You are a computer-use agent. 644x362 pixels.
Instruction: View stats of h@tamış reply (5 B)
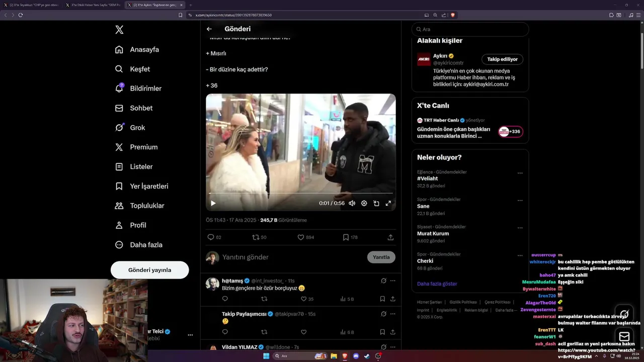point(347,299)
